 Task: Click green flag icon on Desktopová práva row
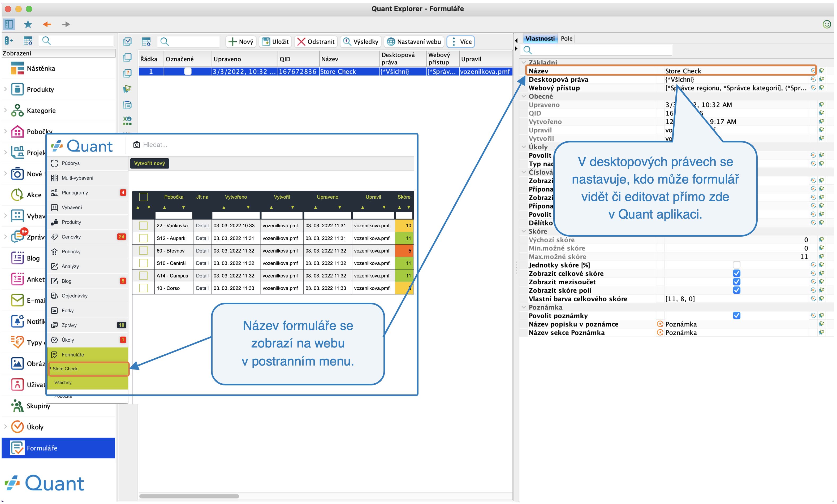(821, 79)
